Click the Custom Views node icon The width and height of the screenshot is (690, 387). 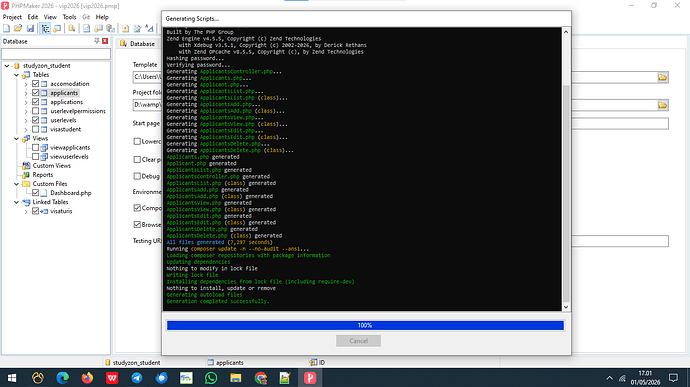(x=26, y=166)
